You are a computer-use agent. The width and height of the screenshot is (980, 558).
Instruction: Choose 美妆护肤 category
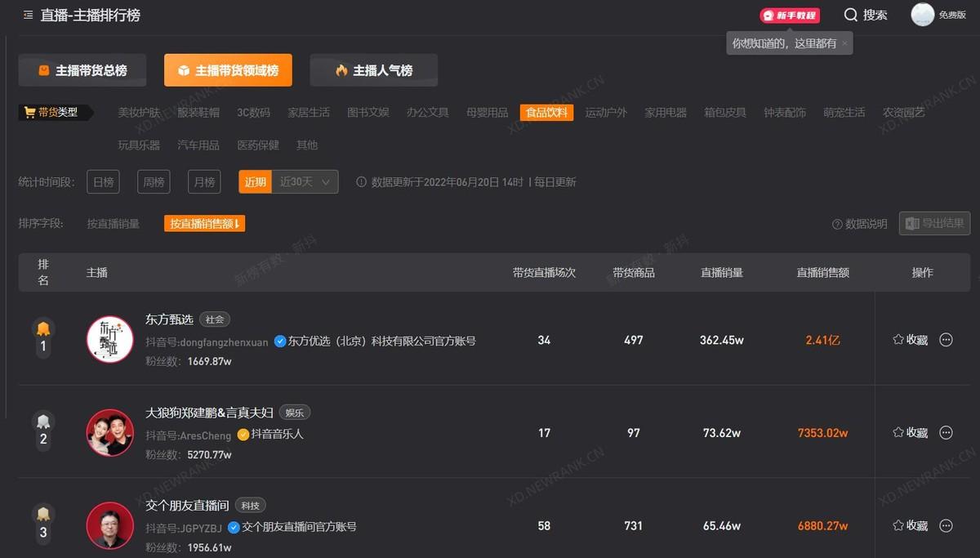pyautogui.click(x=139, y=113)
